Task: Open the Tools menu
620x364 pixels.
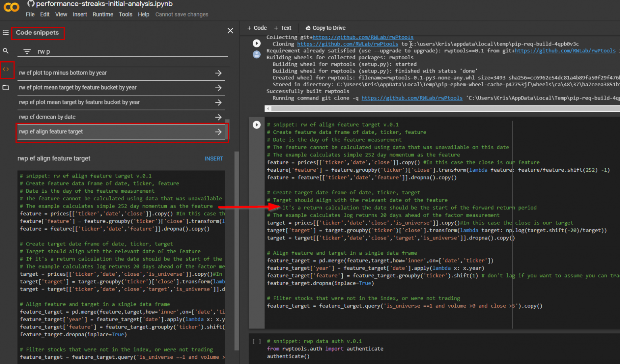Action: click(125, 14)
